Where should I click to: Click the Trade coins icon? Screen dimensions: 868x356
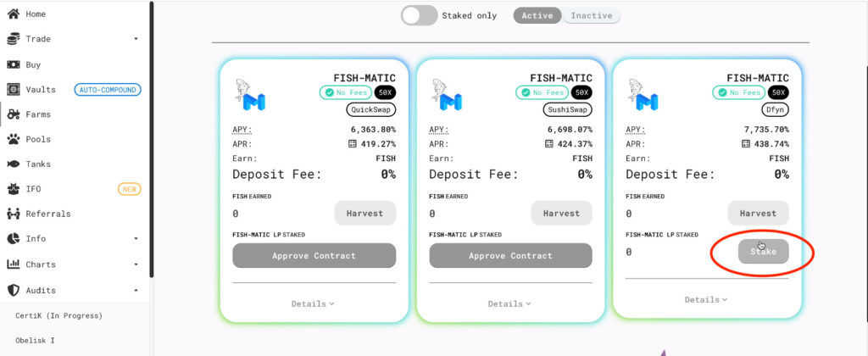tap(14, 39)
